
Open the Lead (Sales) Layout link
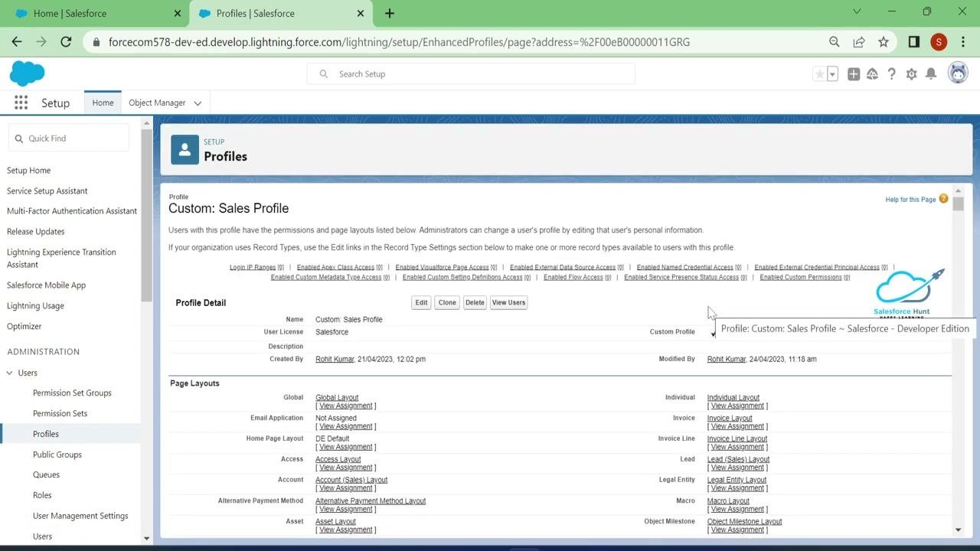pyautogui.click(x=738, y=459)
